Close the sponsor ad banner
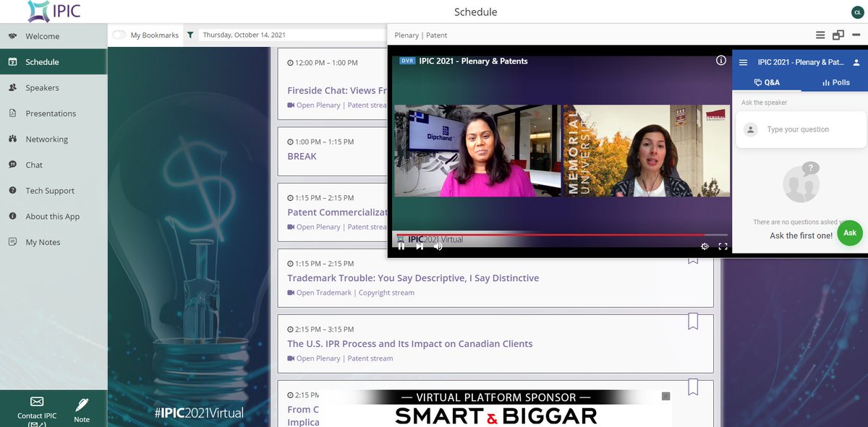 [665, 396]
